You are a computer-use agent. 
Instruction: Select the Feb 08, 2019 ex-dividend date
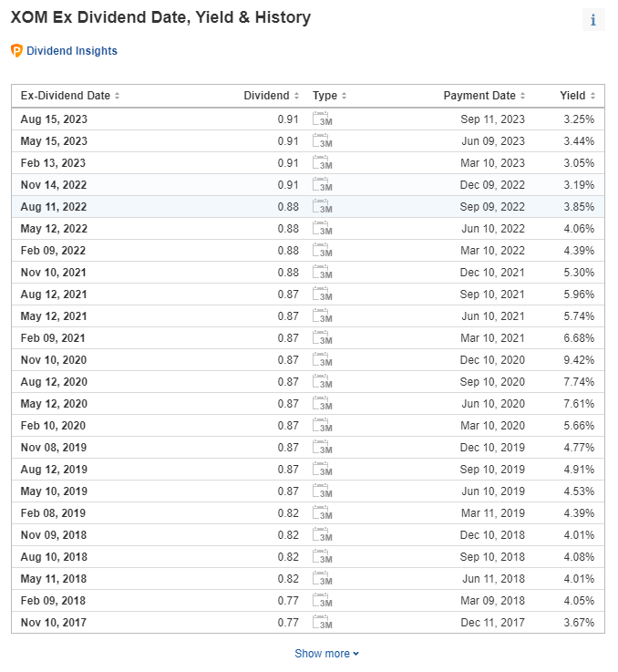click(x=53, y=513)
